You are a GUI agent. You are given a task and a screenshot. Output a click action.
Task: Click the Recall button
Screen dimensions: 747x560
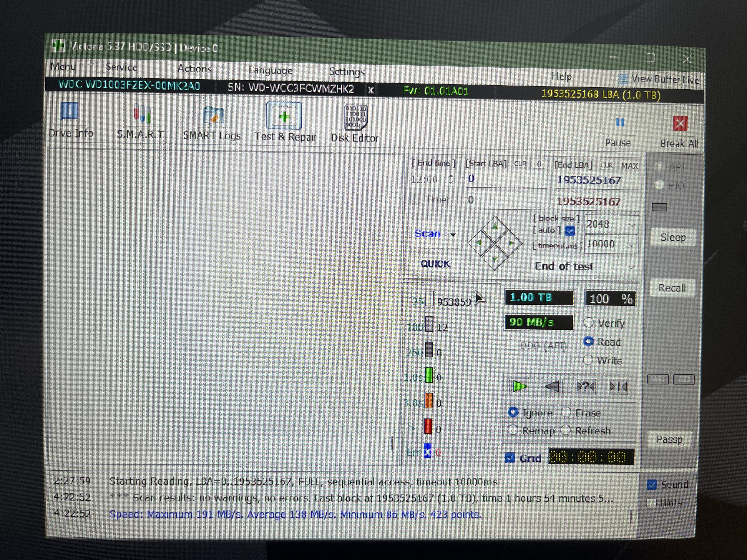(672, 288)
